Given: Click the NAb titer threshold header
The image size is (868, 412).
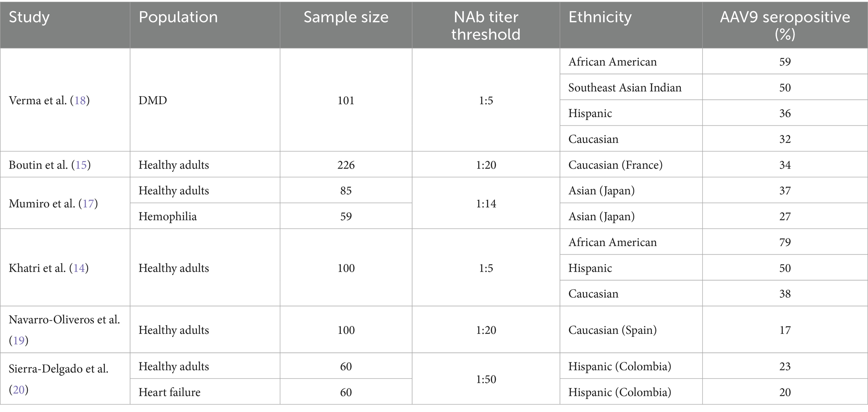Looking at the screenshot, I should [x=486, y=24].
